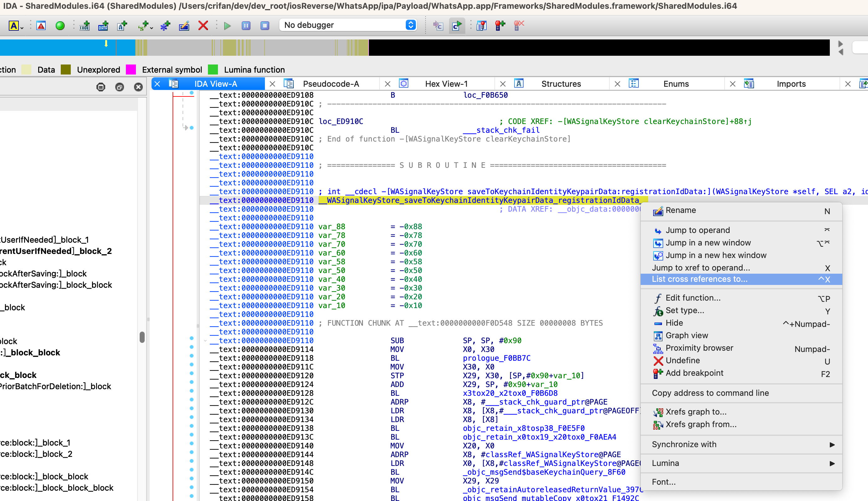Click the navigation band left arrow
The image size is (868, 501).
pos(841,52)
